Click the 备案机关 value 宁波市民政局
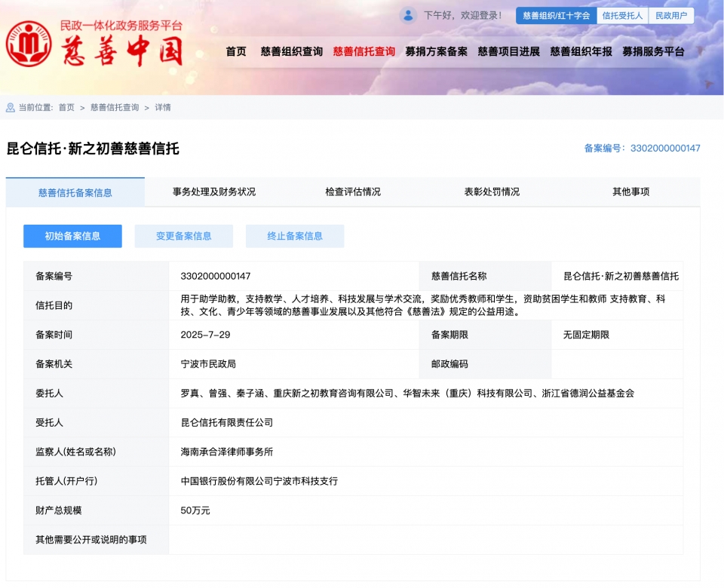Viewport: 724px width, 588px height. pos(208,363)
